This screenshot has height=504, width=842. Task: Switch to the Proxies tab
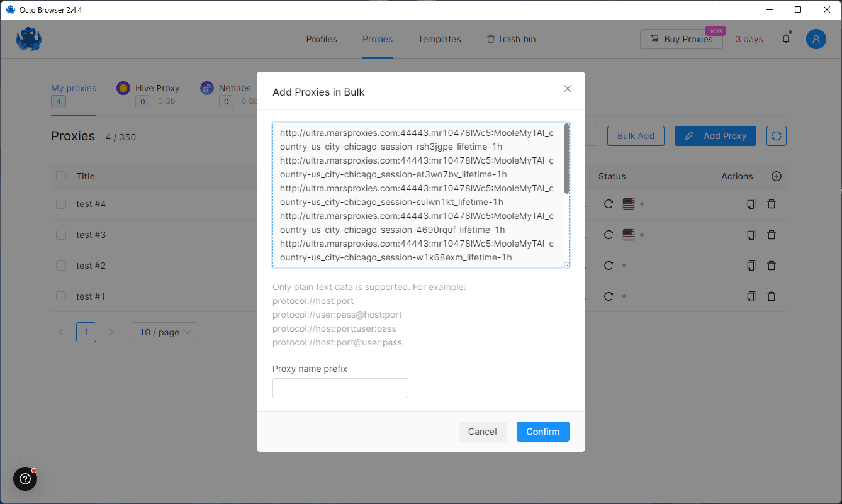(x=378, y=39)
